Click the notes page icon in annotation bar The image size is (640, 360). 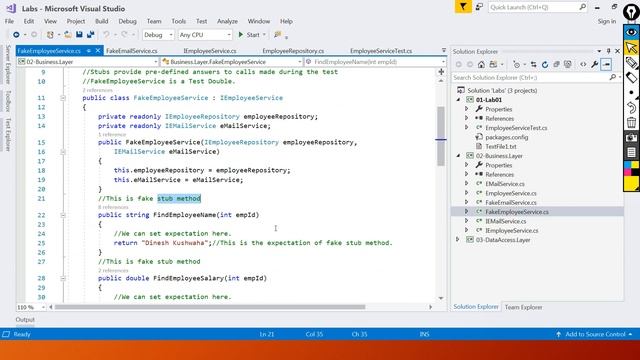tap(631, 152)
